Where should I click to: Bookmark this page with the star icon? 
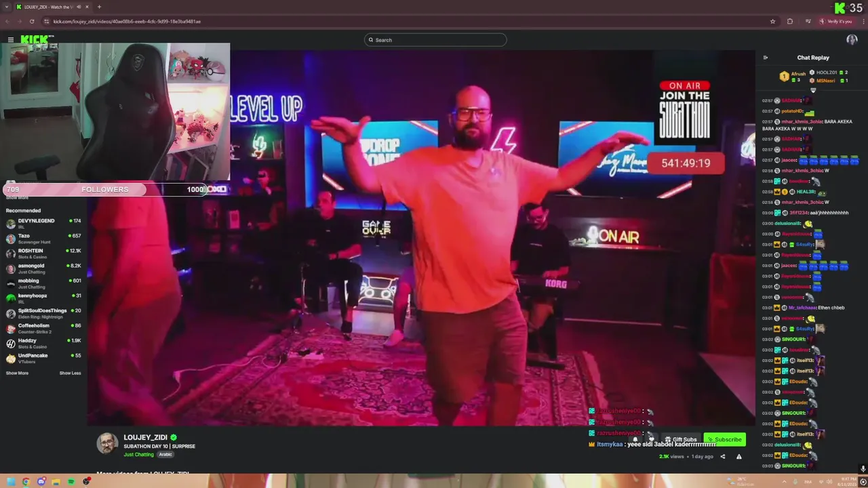coord(772,21)
